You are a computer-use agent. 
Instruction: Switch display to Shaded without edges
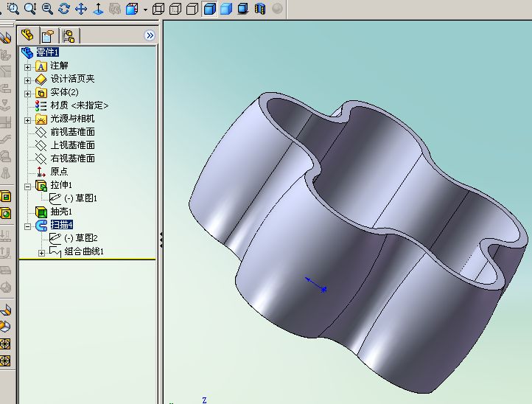click(x=226, y=9)
